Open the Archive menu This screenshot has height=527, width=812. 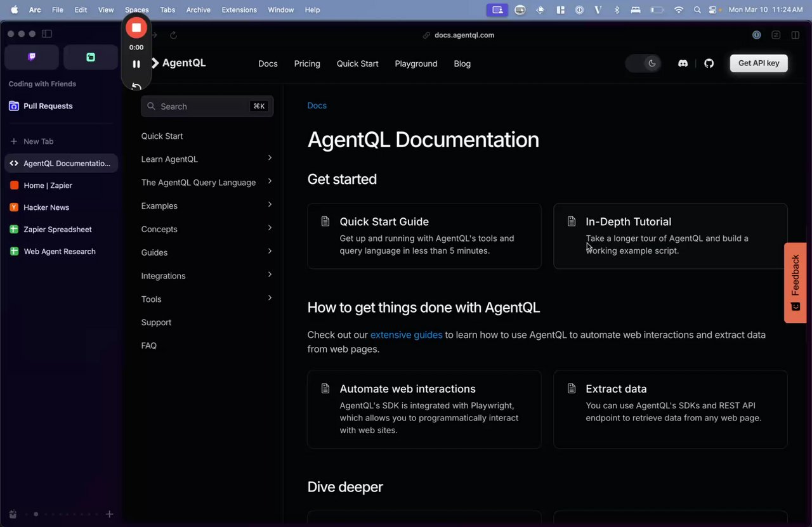[x=199, y=10]
